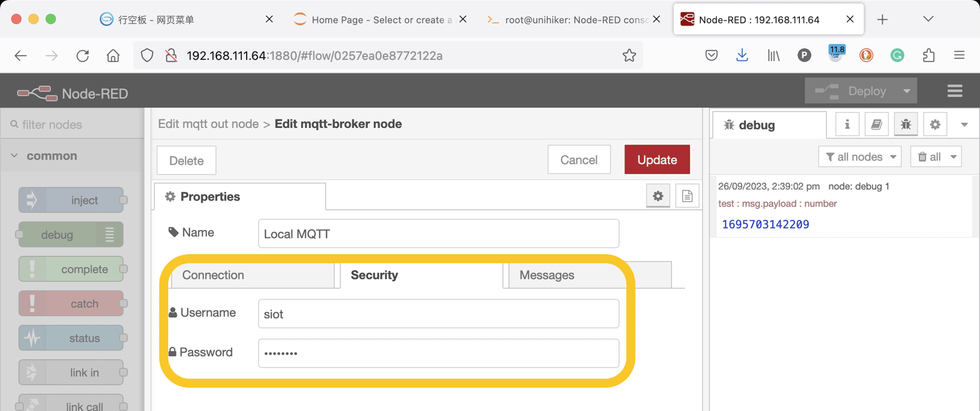Open the all nodes filter dropdown

tap(860, 157)
